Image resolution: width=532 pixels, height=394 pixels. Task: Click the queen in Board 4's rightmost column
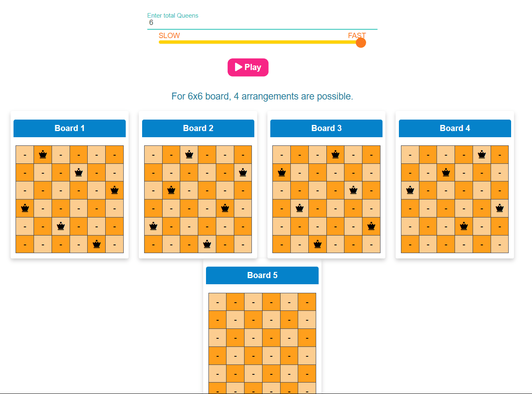[x=500, y=208]
